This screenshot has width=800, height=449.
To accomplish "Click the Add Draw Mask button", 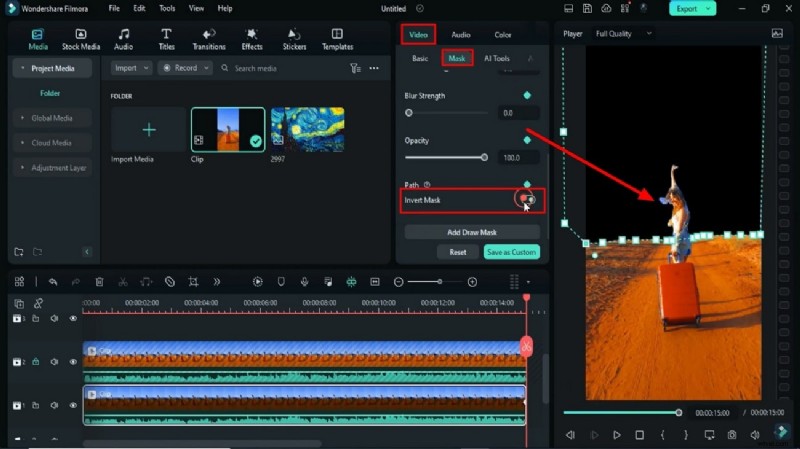I will (x=472, y=232).
